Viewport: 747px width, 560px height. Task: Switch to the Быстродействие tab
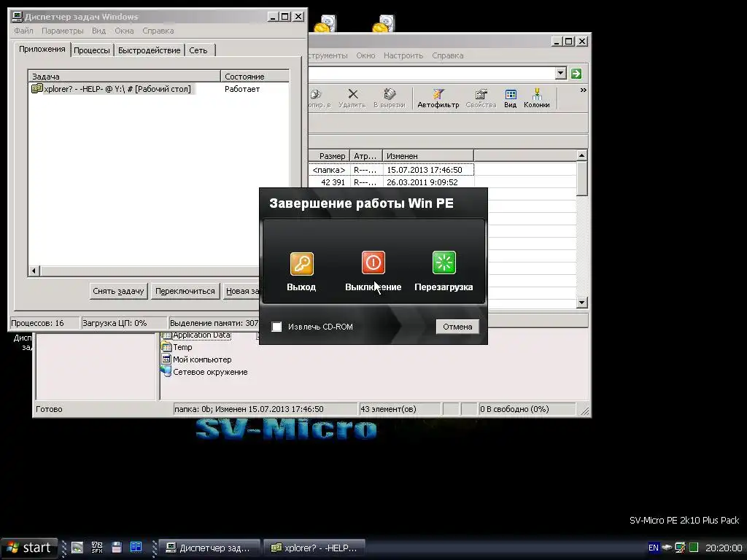click(x=149, y=50)
